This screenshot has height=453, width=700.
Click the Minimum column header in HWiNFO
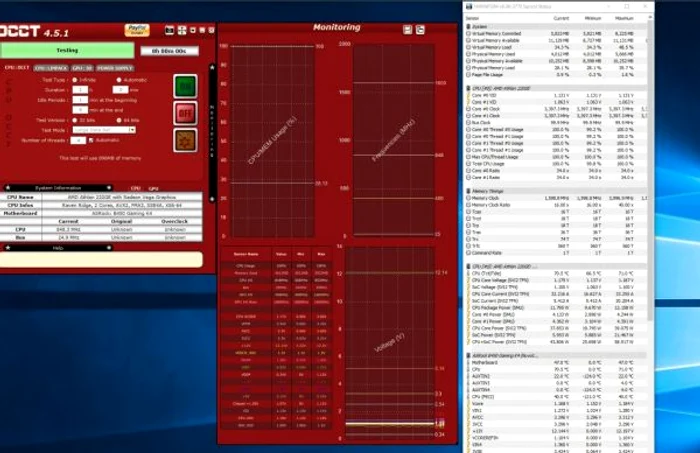pos(593,18)
